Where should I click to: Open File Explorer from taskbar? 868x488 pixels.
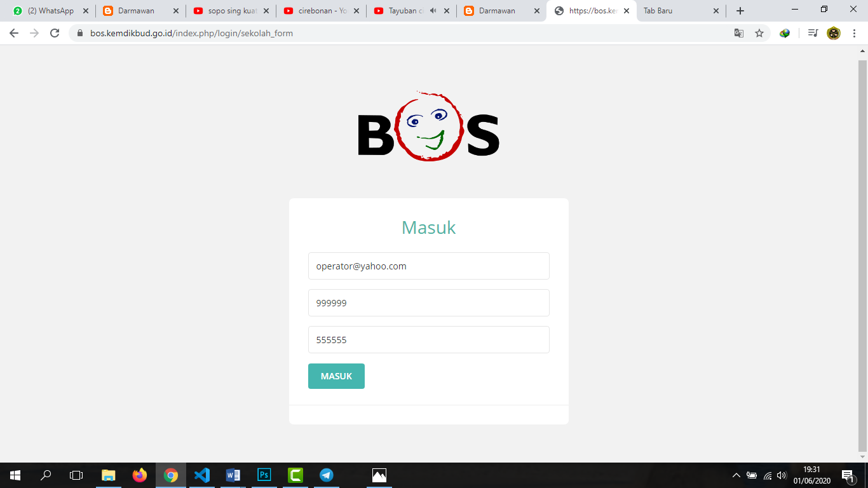pyautogui.click(x=109, y=475)
